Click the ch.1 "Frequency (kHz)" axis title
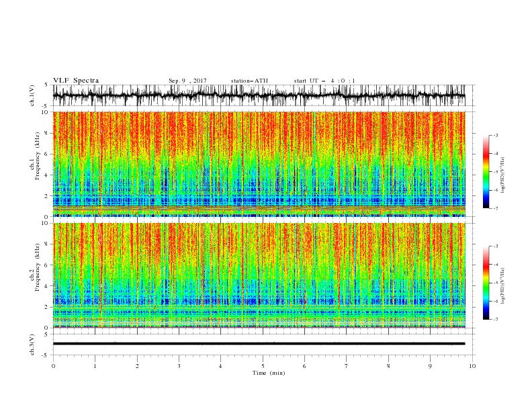The height and width of the screenshot is (411, 532). point(37,156)
